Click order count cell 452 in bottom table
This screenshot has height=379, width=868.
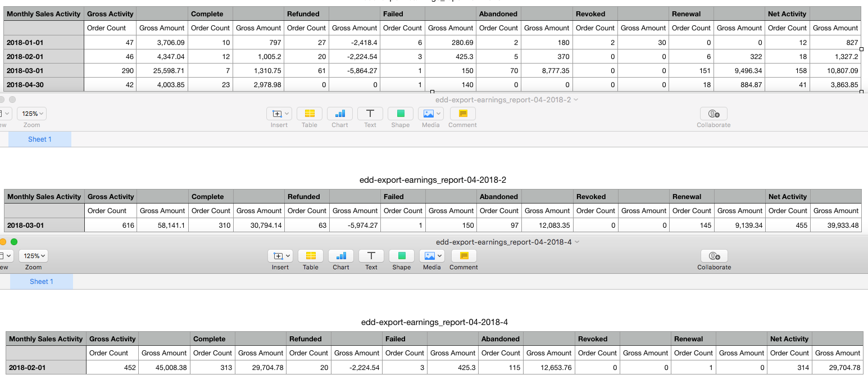[x=112, y=367]
